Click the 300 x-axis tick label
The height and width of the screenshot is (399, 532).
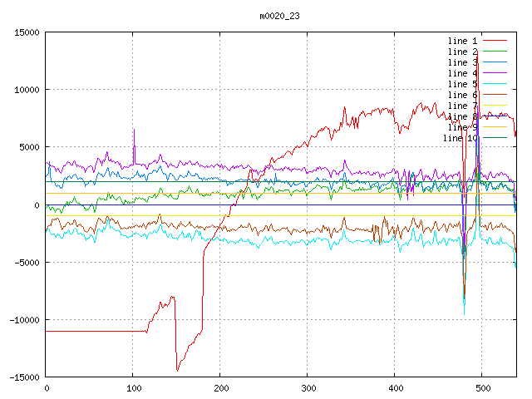tap(308, 388)
